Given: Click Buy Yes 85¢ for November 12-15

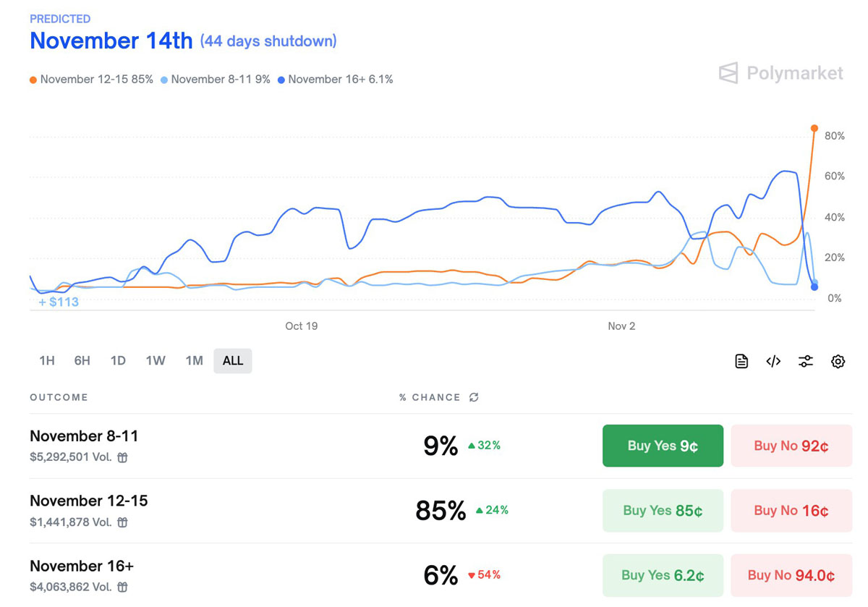Looking at the screenshot, I should click(663, 511).
